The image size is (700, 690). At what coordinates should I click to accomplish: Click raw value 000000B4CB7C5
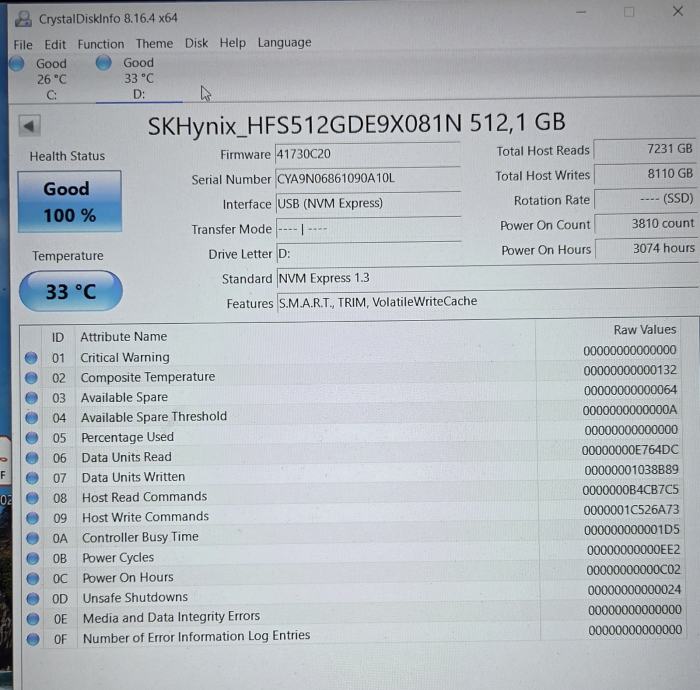click(630, 490)
